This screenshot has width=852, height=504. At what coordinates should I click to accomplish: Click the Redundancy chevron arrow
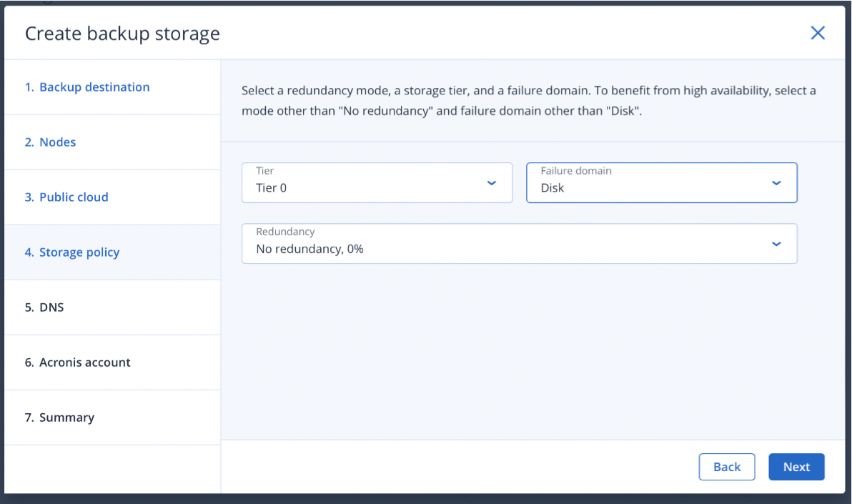tap(776, 244)
